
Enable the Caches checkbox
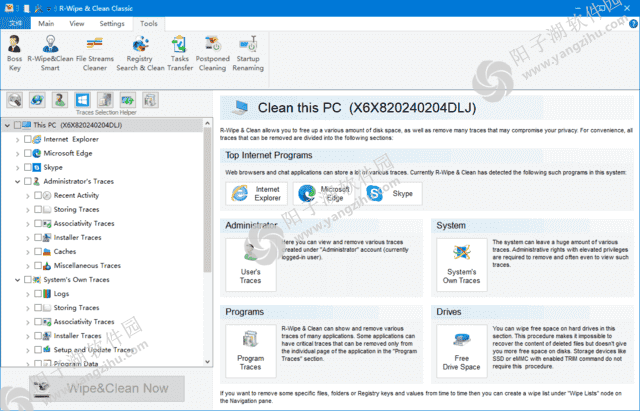pos(38,251)
